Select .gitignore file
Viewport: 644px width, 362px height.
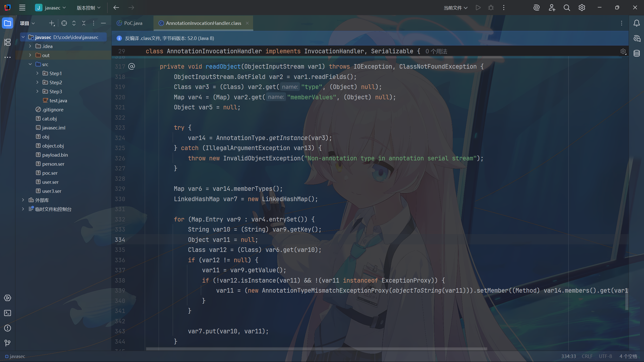[53, 110]
